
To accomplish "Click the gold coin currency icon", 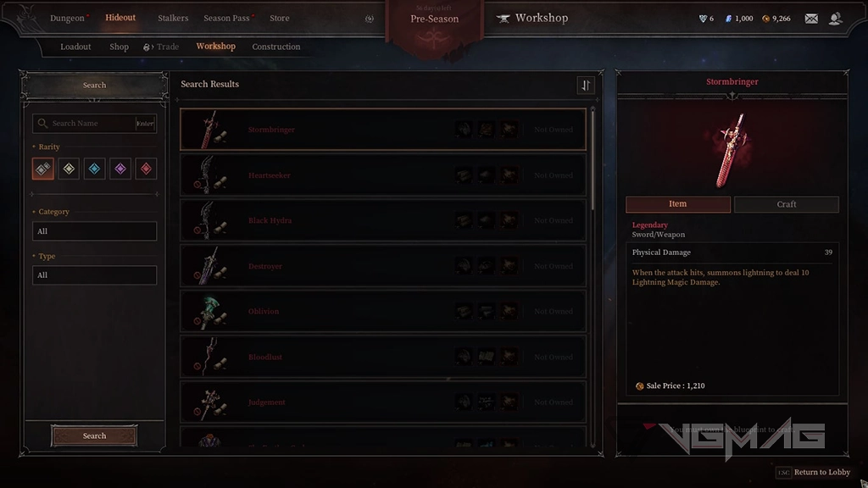I will click(x=765, y=19).
